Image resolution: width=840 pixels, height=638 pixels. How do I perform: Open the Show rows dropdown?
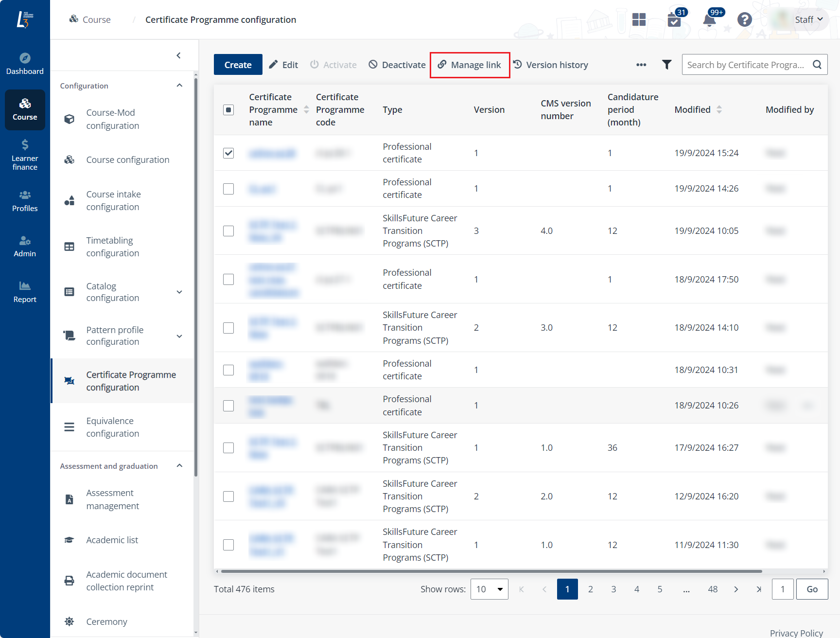tap(489, 589)
